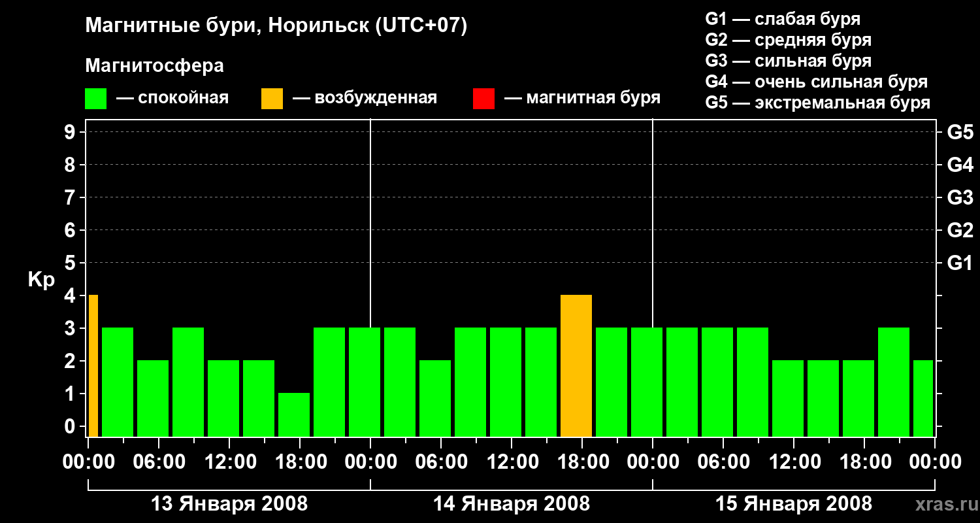Click the 'Kp' axis title
The image size is (980, 523).
pyautogui.click(x=41, y=280)
